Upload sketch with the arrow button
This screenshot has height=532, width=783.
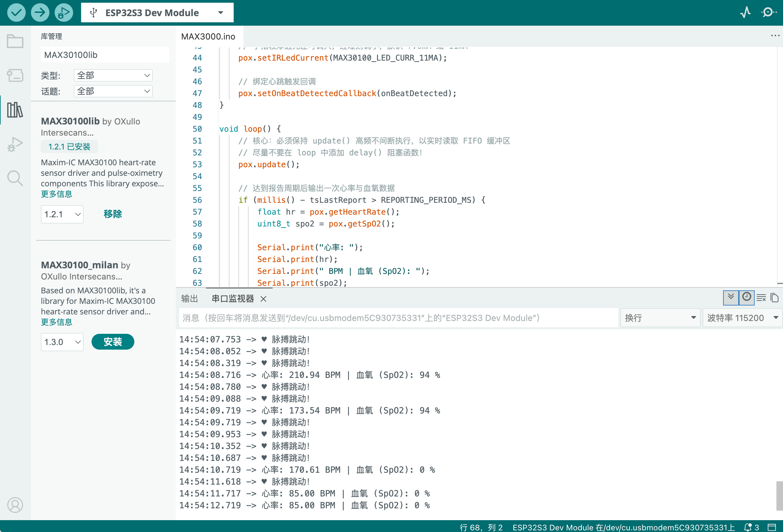click(40, 13)
